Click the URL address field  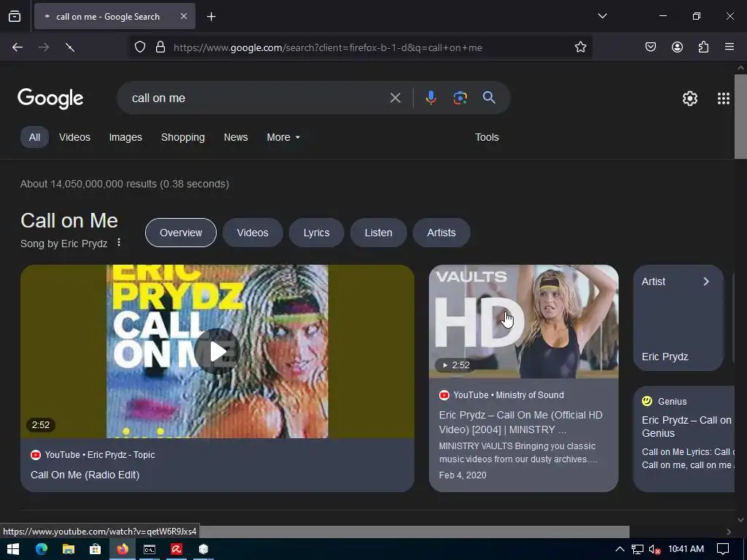[362, 47]
